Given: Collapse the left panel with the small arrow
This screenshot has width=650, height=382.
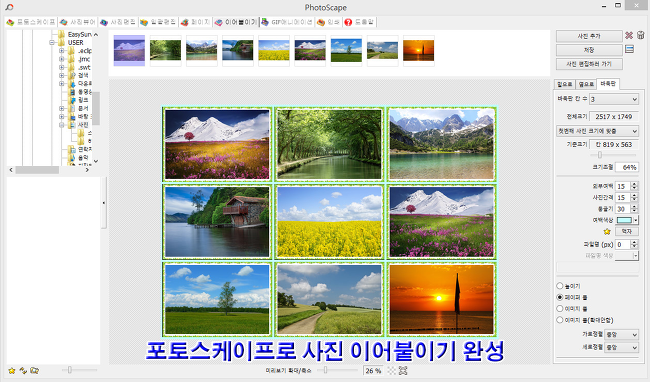Looking at the screenshot, I should click(x=104, y=203).
